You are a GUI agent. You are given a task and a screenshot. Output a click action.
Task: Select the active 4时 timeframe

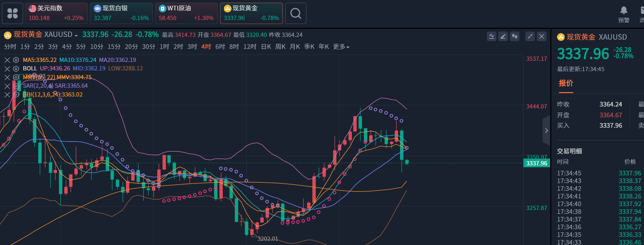coord(206,47)
